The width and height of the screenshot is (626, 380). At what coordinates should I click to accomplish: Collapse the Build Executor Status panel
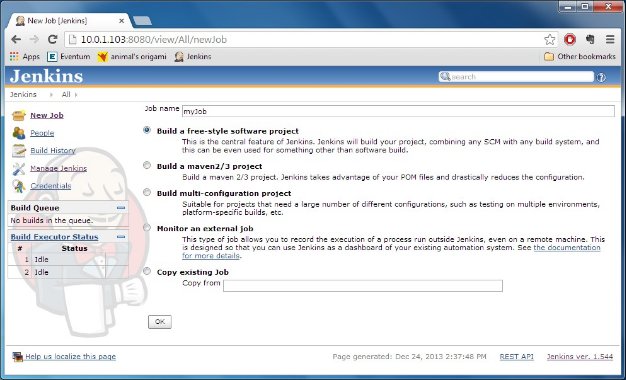click(121, 237)
